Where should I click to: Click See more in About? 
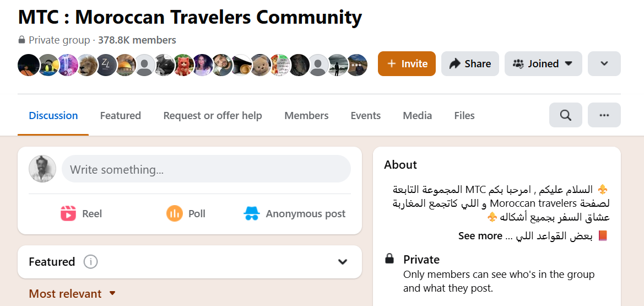[480, 235]
